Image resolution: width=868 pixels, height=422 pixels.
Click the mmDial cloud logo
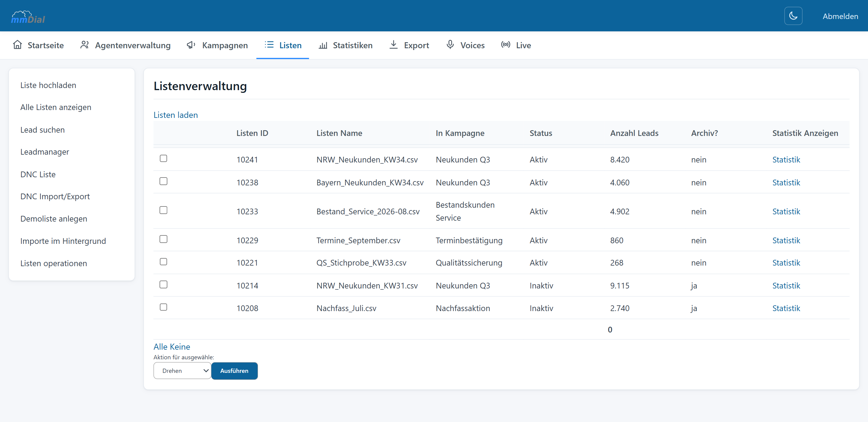pos(28,17)
